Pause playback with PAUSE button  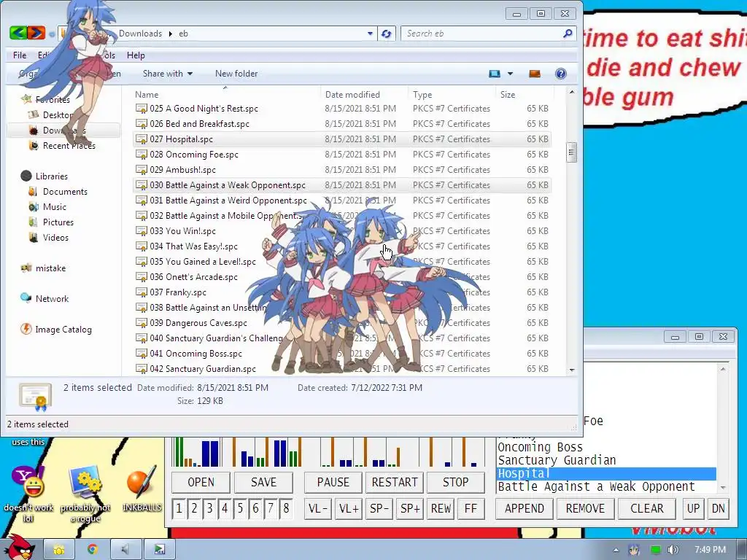(x=333, y=483)
